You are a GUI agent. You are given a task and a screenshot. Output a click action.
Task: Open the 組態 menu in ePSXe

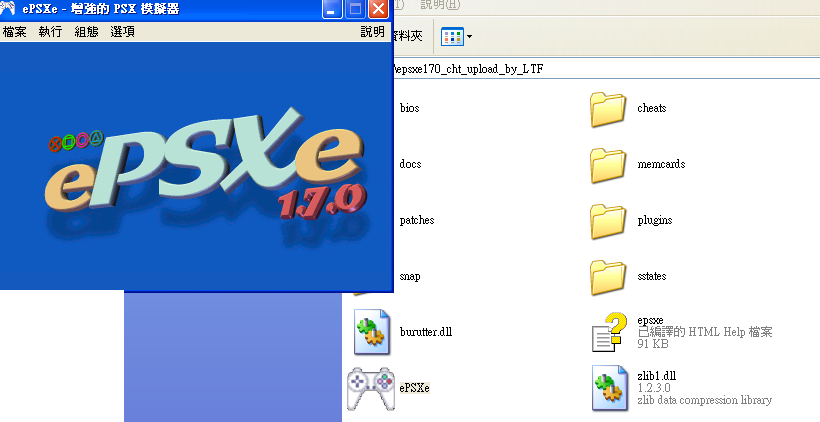(86, 32)
